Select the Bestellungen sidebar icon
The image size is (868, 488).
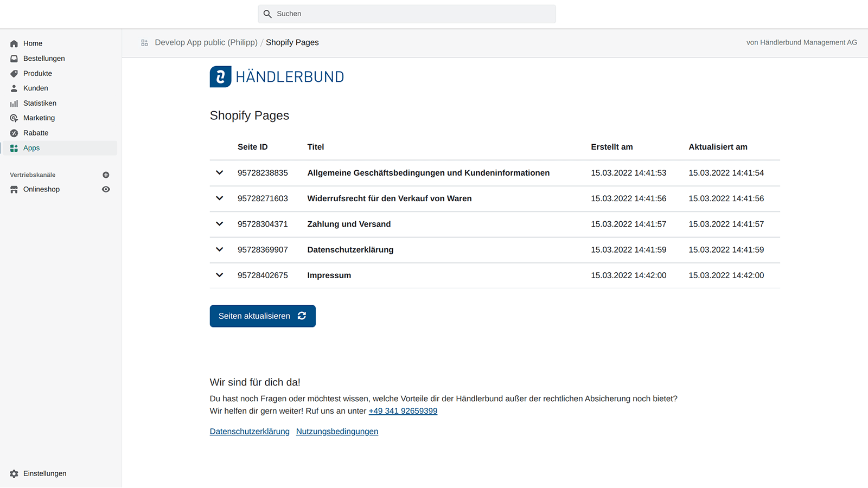14,58
